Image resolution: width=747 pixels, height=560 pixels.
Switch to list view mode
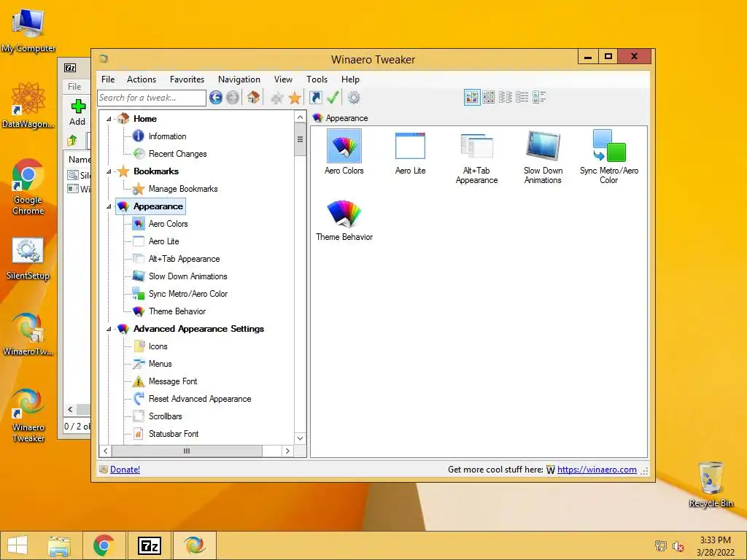pos(522,97)
